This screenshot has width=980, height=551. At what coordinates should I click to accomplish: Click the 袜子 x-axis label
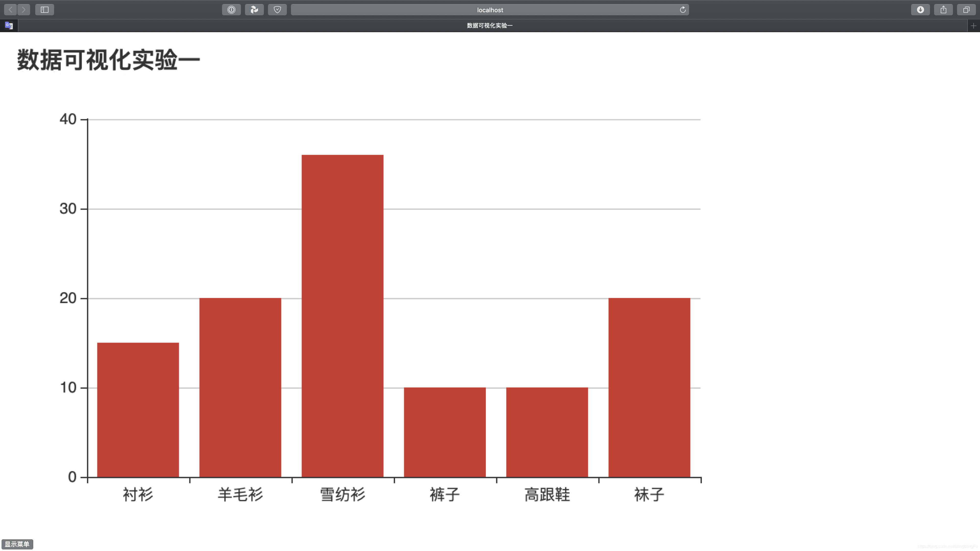click(x=650, y=495)
